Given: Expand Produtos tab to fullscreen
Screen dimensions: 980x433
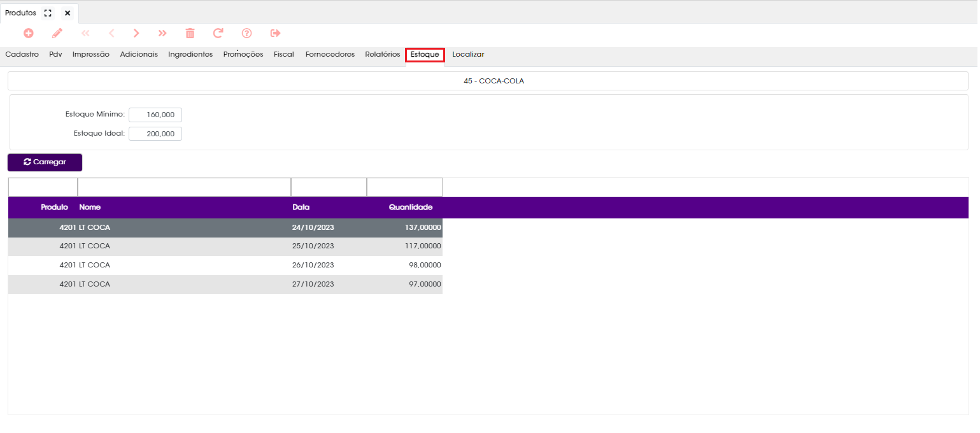Looking at the screenshot, I should (x=48, y=13).
